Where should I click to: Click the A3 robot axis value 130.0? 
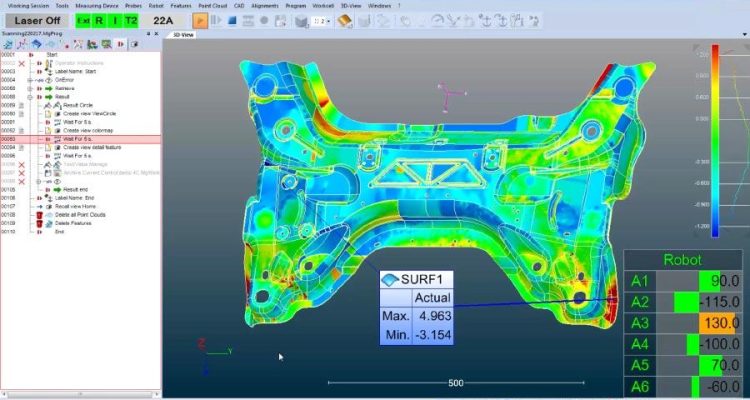point(720,323)
